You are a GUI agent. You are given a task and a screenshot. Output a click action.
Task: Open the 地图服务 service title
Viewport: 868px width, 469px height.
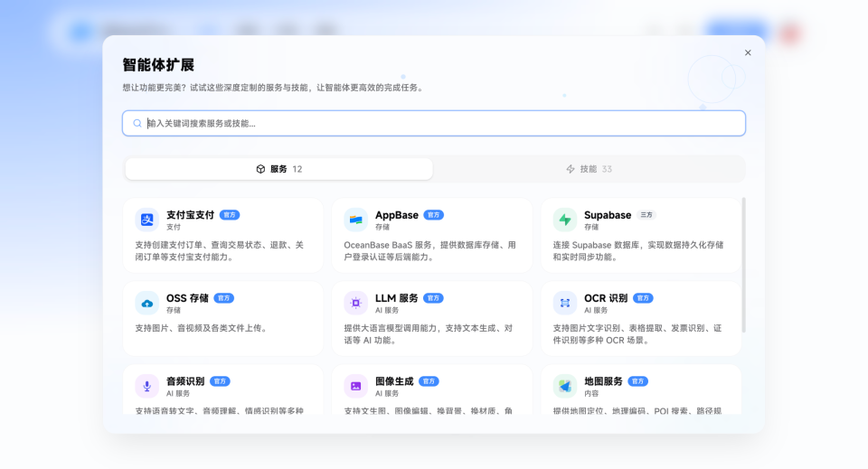(603, 381)
